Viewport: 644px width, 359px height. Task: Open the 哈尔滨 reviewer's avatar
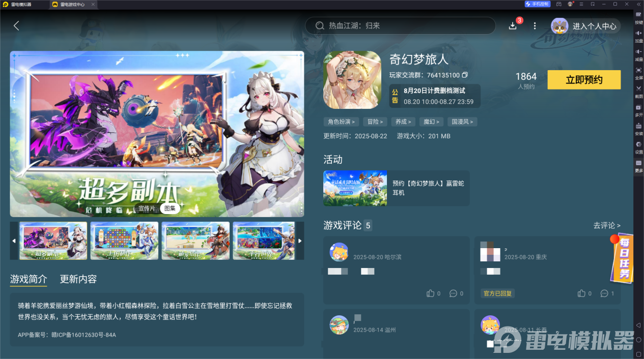(339, 252)
